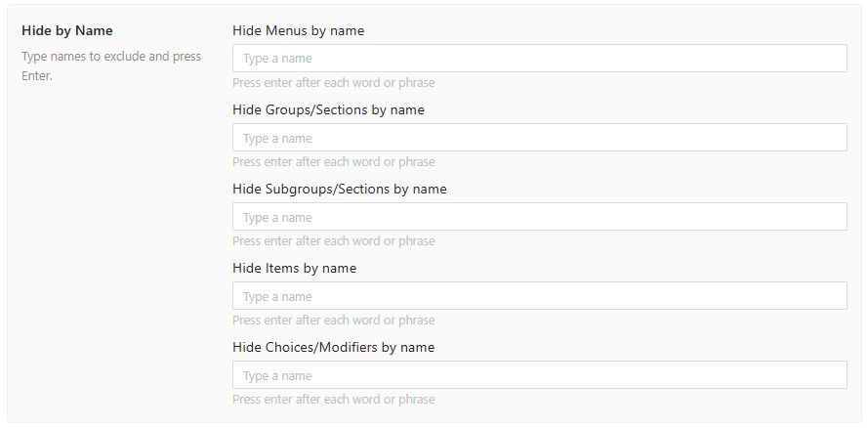The height and width of the screenshot is (428, 868).
Task: Click the hint text below Hide Groups/Sections field
Action: point(333,162)
